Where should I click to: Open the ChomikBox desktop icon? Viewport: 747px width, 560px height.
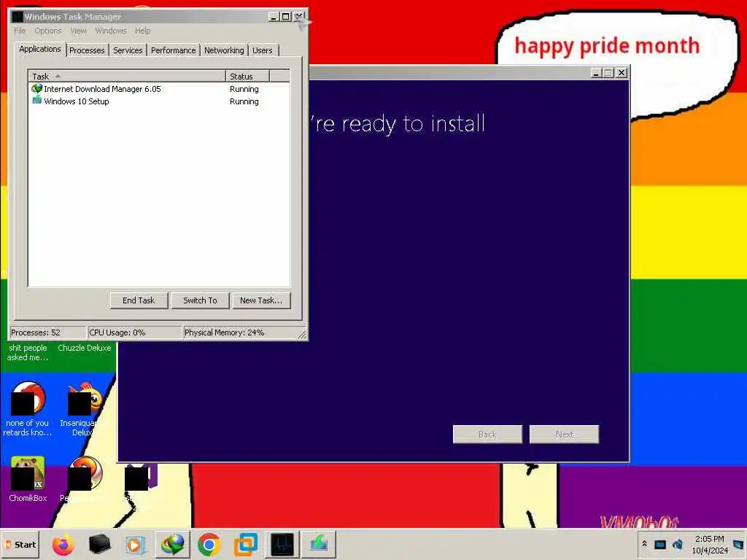[x=28, y=478]
